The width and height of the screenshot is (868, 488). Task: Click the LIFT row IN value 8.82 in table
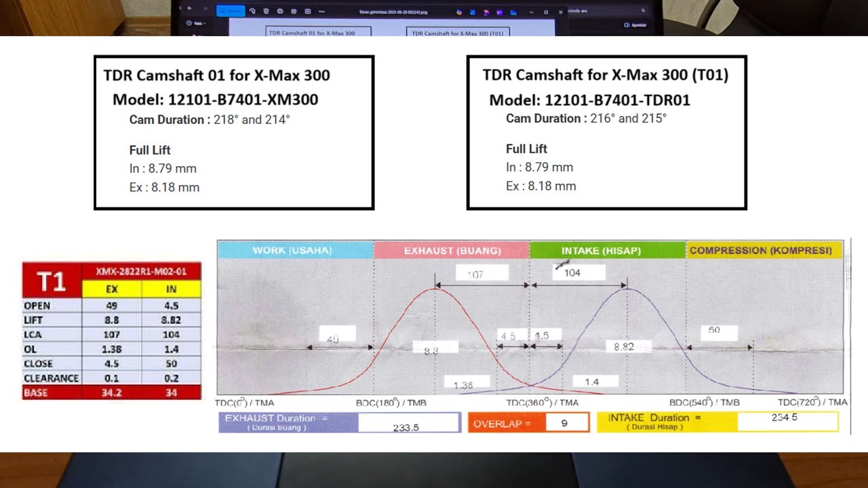172,320
